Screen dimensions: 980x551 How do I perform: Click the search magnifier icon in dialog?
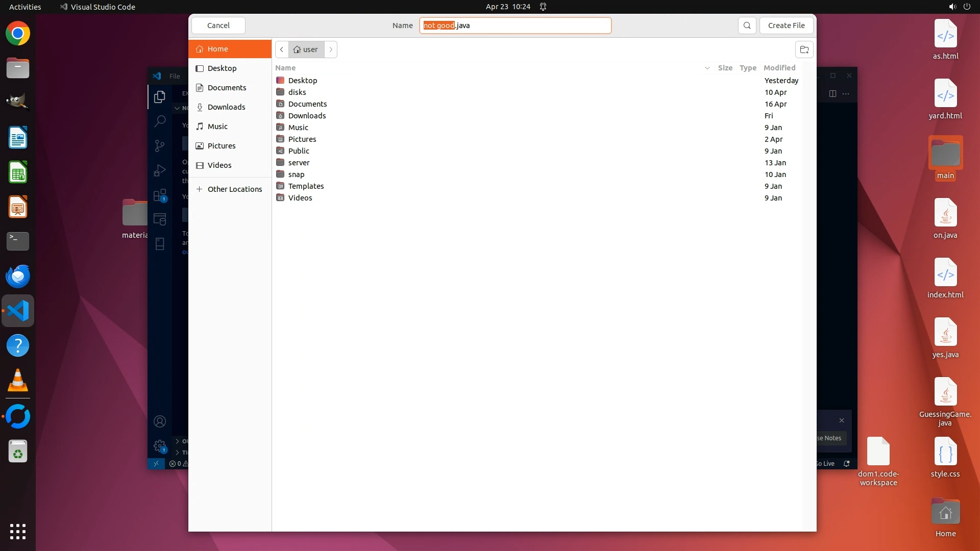tap(747, 26)
